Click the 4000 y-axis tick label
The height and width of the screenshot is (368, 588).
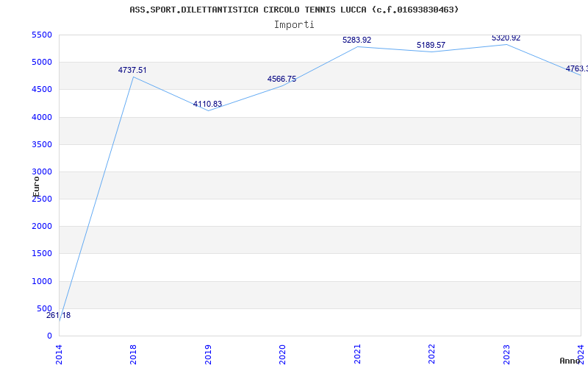pyautogui.click(x=42, y=117)
